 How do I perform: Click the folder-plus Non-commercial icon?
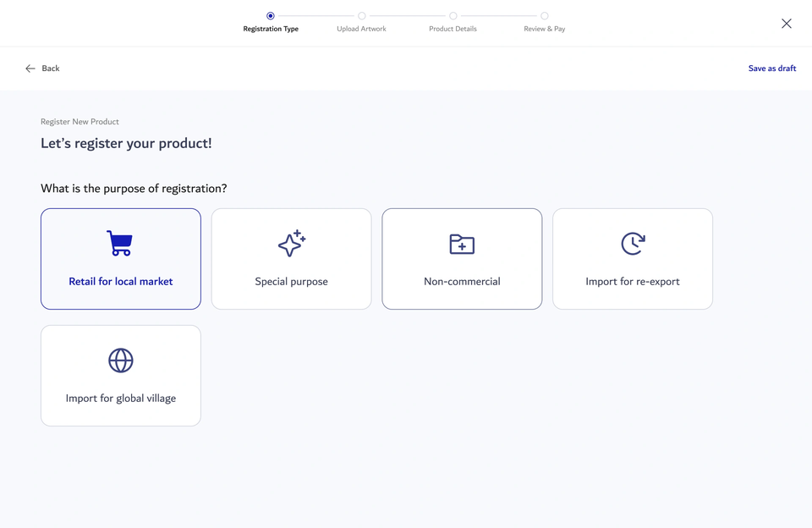(462, 244)
